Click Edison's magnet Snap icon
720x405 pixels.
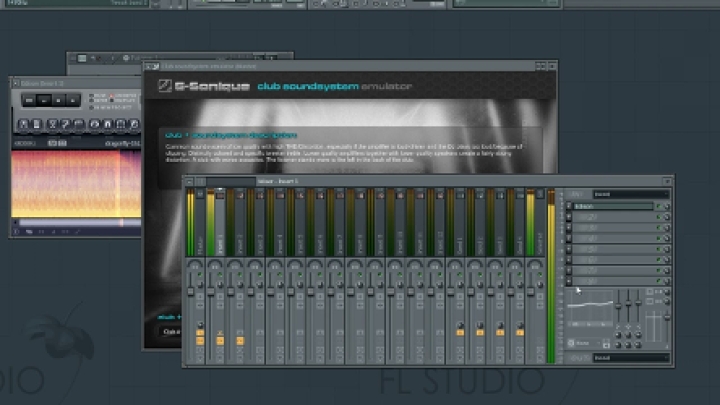pyautogui.click(x=107, y=124)
